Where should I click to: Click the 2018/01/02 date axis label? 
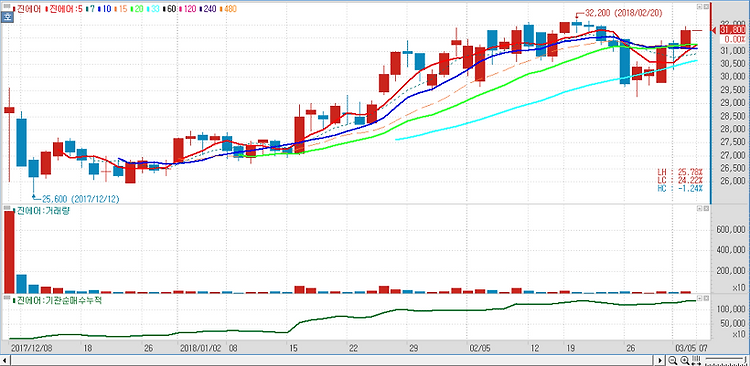click(200, 347)
